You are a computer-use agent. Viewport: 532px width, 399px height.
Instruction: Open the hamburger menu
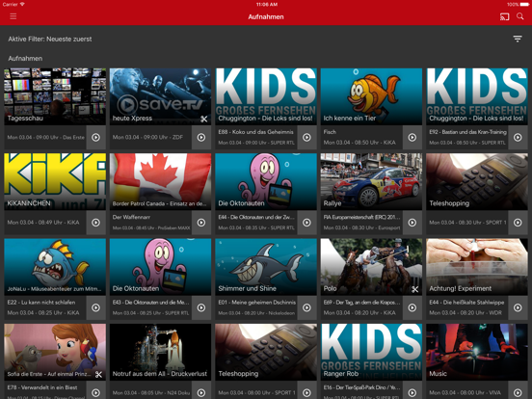tap(13, 16)
